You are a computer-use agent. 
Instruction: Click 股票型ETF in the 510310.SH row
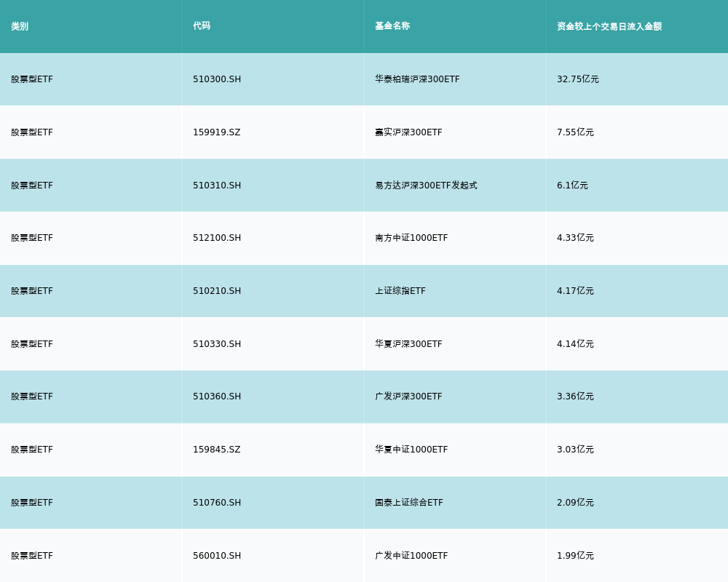(x=32, y=186)
